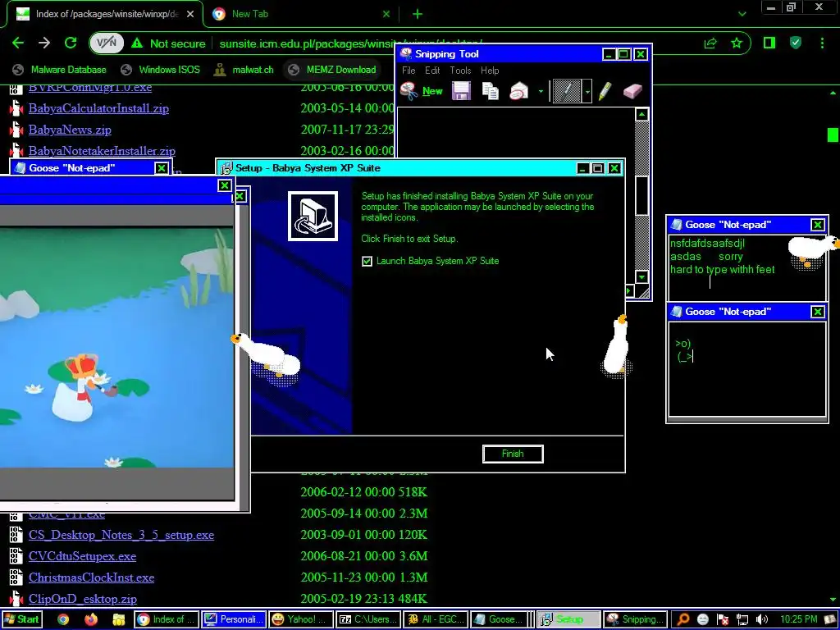Download CVCdtuSetupex.exe link
The image size is (840, 630).
[83, 556]
